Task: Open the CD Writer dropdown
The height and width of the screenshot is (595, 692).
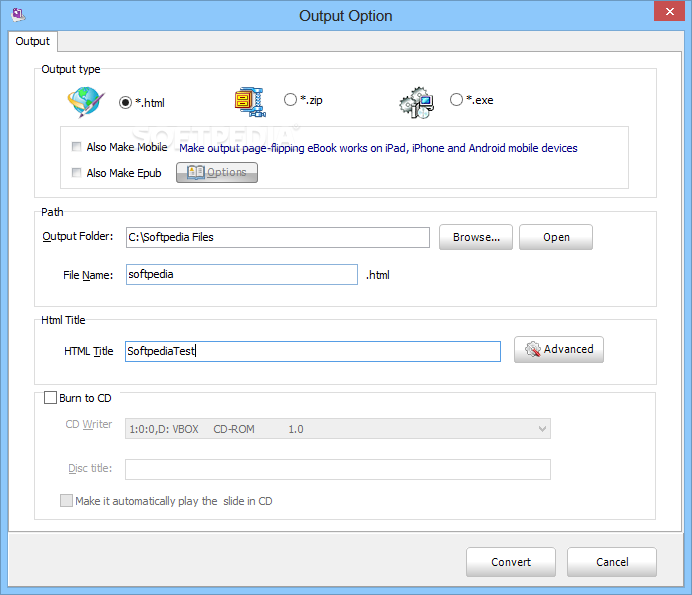Action: click(338, 429)
